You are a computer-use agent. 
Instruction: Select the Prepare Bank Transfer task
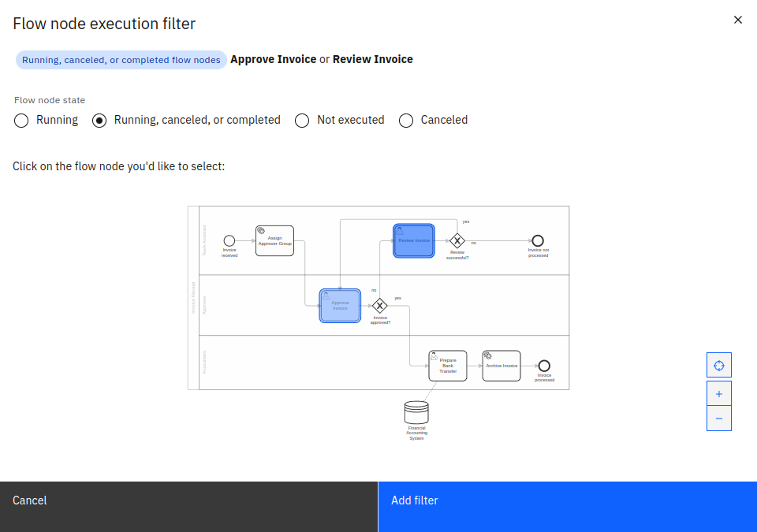pos(447,365)
